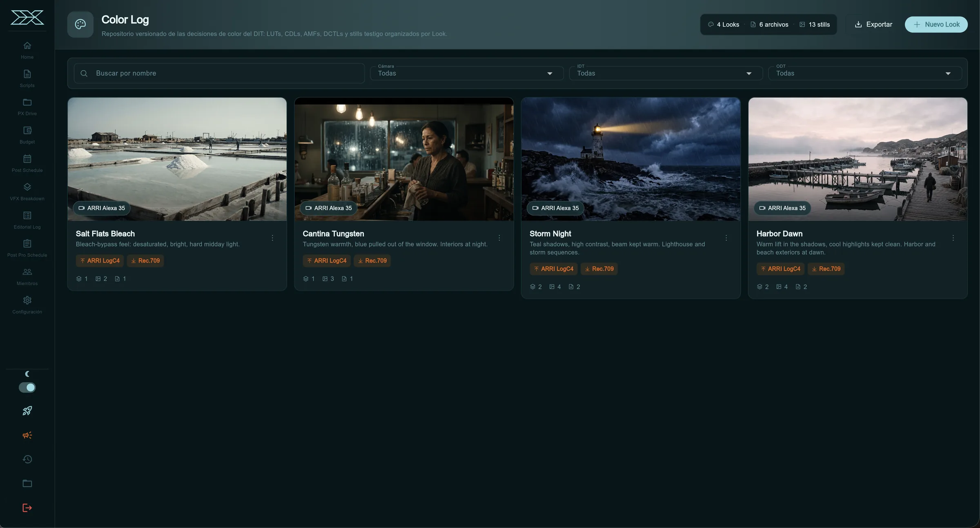Click the 6 archivos counter
Image resolution: width=980 pixels, height=528 pixels.
pos(769,25)
